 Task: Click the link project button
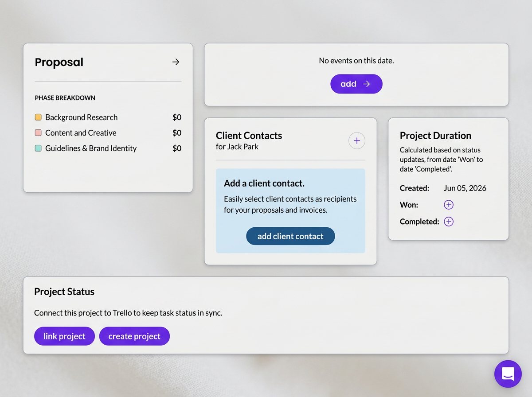click(64, 336)
